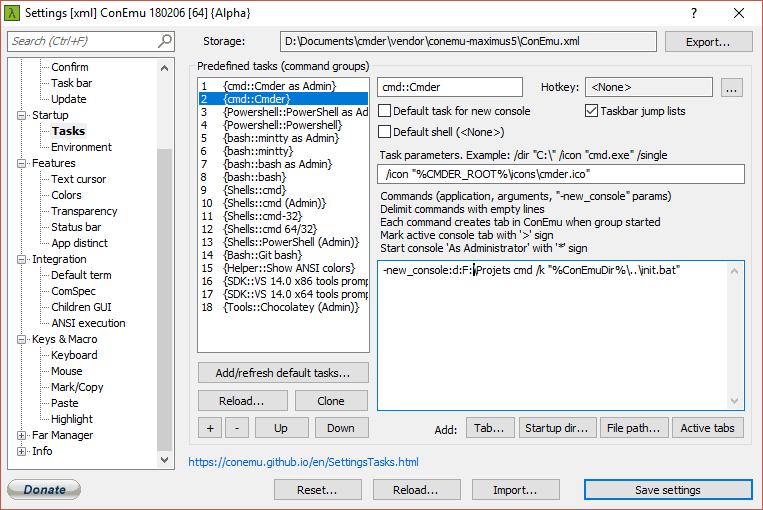Select task {cmd::Cmder as Admin}

click(283, 86)
